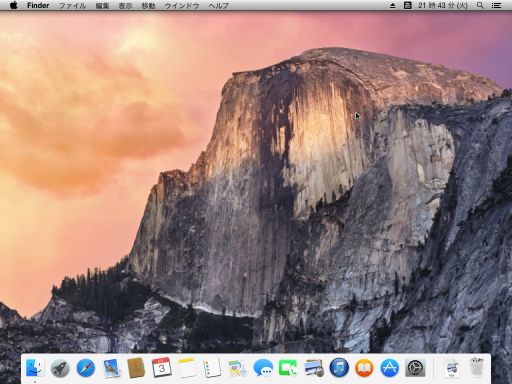512x384 pixels.
Task: Open Spotlight search magnifier in the menu bar
Action: (x=480, y=5)
